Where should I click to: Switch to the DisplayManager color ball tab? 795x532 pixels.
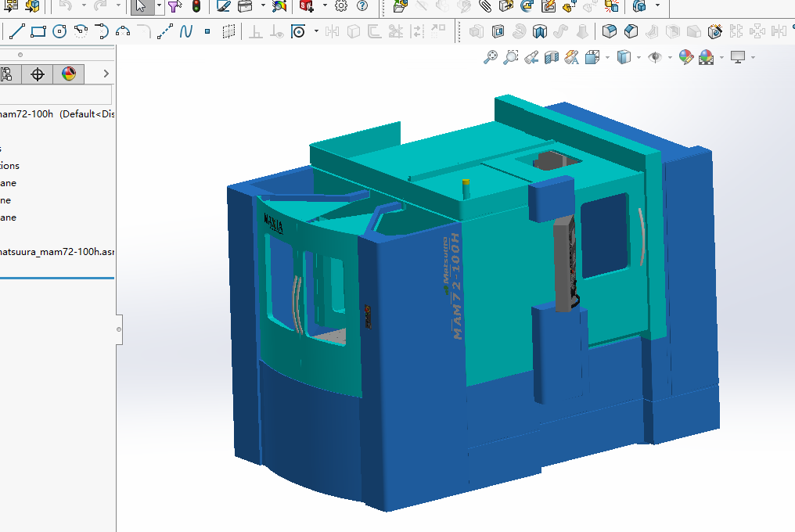click(x=68, y=74)
